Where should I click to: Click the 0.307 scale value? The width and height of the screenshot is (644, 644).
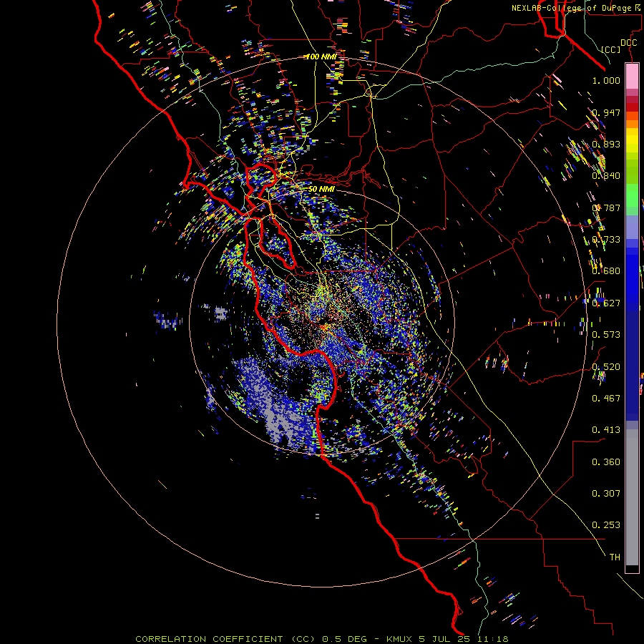click(606, 494)
